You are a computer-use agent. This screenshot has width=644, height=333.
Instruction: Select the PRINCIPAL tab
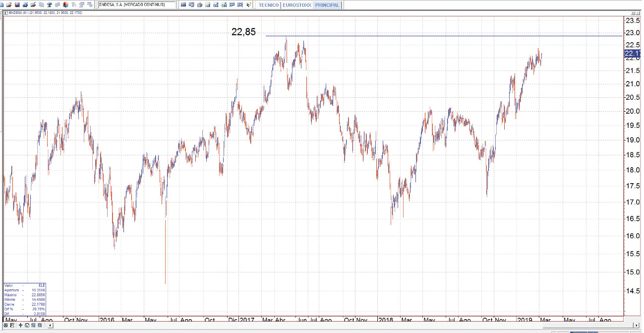click(x=327, y=5)
